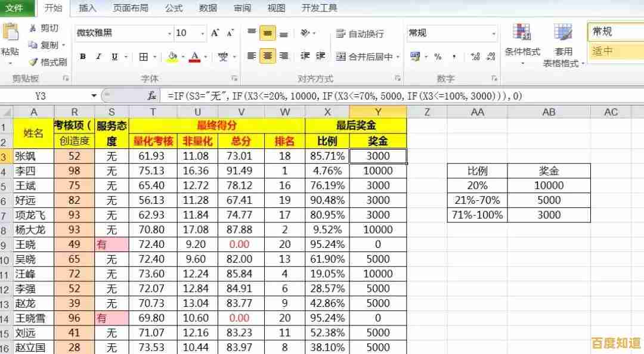Click the 复制 copy button
644x354 pixels.
click(x=49, y=45)
